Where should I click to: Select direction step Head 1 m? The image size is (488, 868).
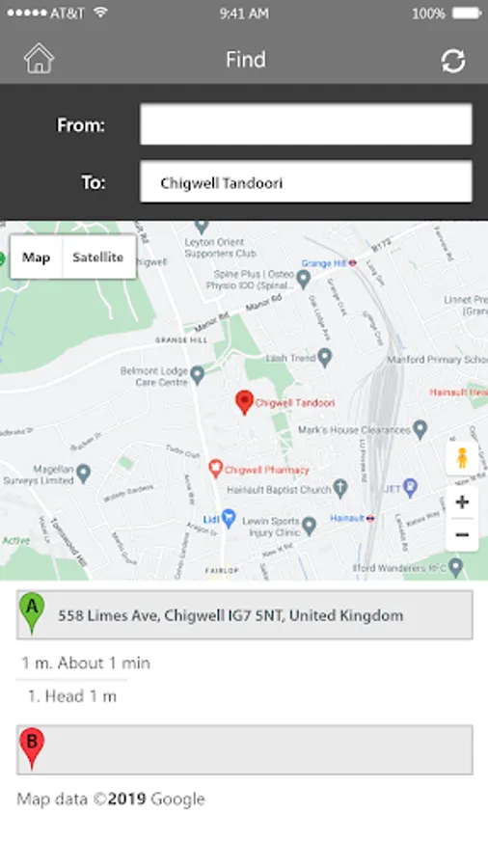tap(72, 695)
